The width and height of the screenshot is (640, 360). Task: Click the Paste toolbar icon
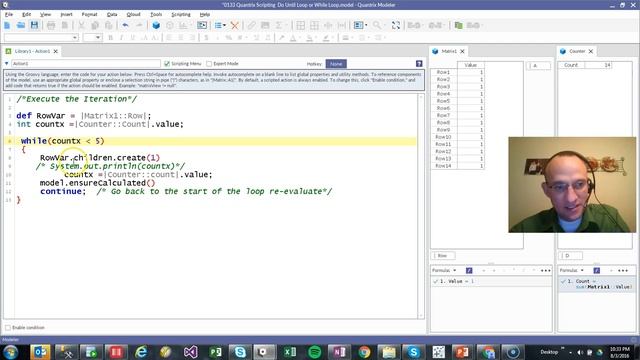[109, 25]
